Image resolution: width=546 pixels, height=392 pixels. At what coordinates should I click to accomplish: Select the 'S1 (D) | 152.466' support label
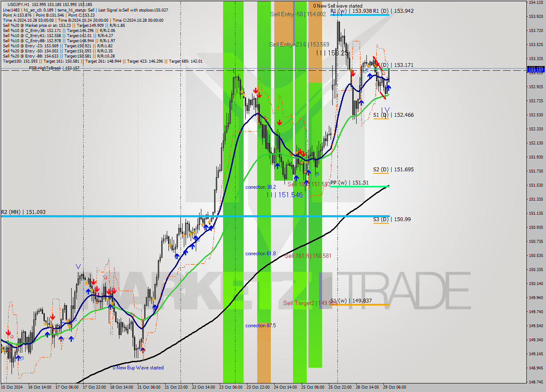click(x=393, y=115)
